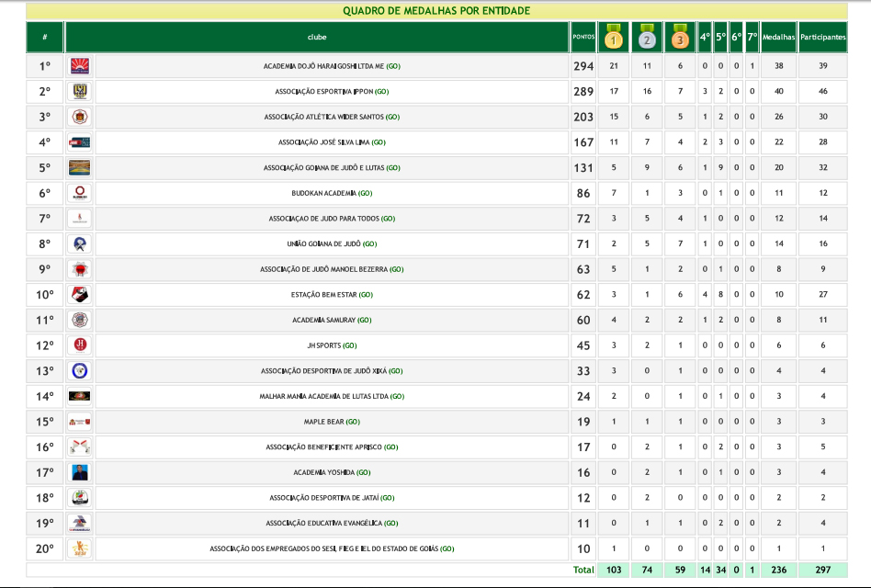Image resolution: width=871 pixels, height=588 pixels.
Task: Click the Quadro de Medalhas por Entidade title
Action: click(x=435, y=11)
